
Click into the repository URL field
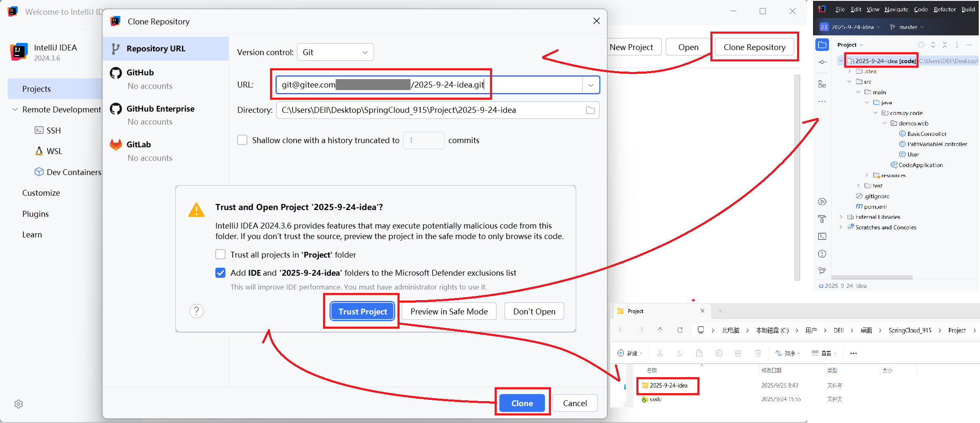[x=429, y=85]
